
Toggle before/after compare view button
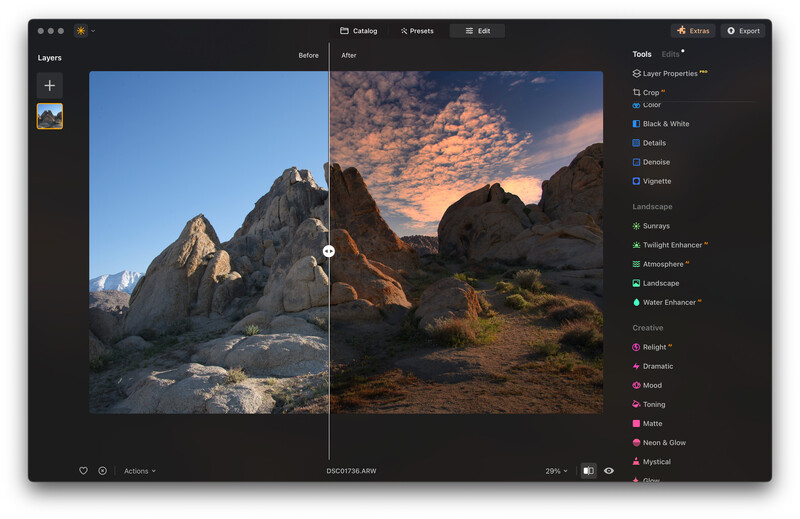point(588,471)
